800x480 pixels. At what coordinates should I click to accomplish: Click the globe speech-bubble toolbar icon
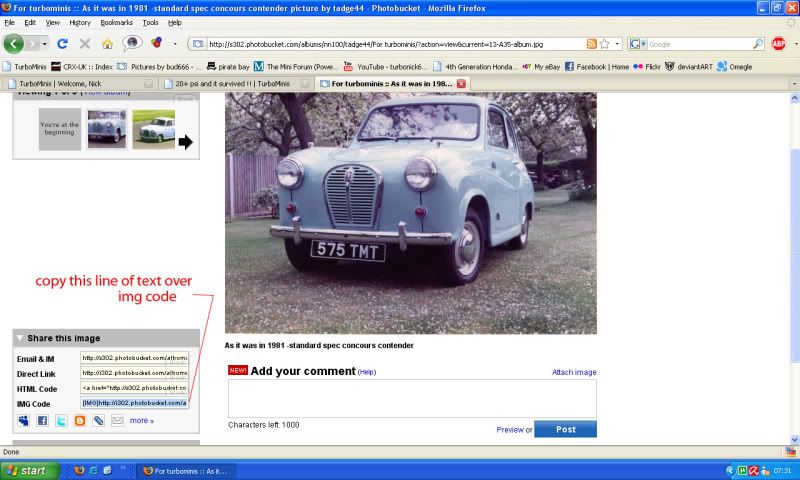132,43
